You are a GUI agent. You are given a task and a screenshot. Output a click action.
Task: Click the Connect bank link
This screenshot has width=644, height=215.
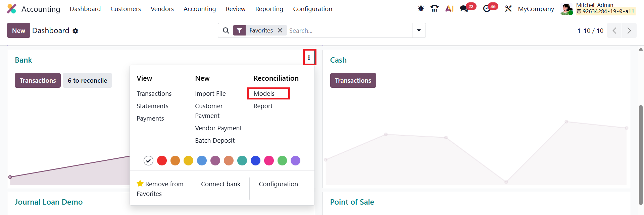(x=220, y=184)
